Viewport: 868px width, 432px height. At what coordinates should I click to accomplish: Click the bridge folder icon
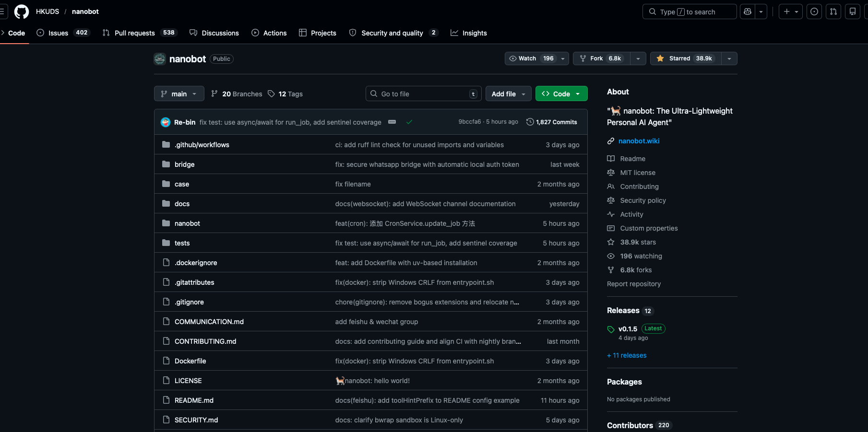pos(166,164)
